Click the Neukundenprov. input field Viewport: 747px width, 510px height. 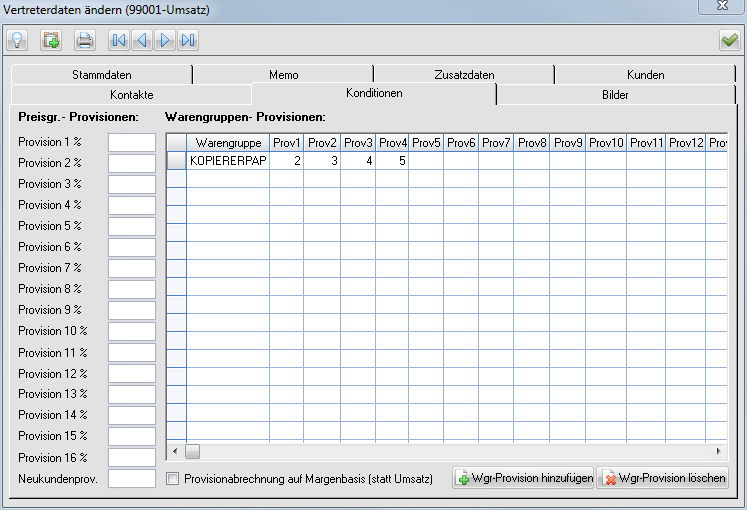(131, 478)
